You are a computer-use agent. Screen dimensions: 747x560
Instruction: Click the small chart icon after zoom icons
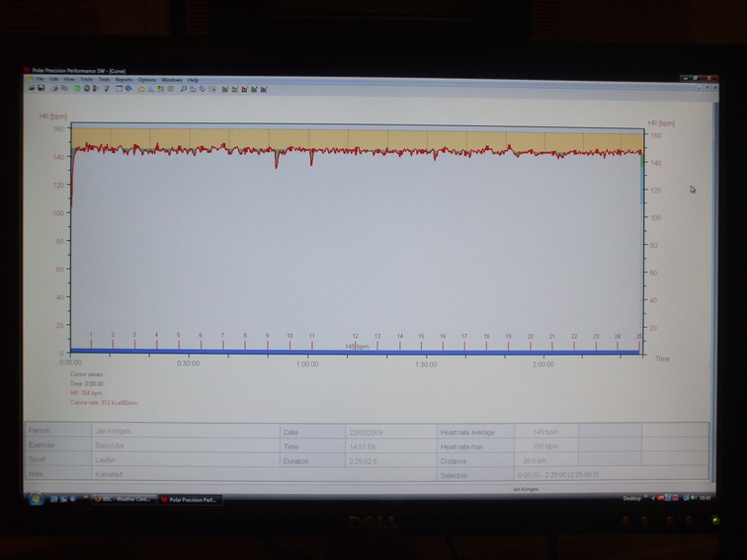point(212,89)
